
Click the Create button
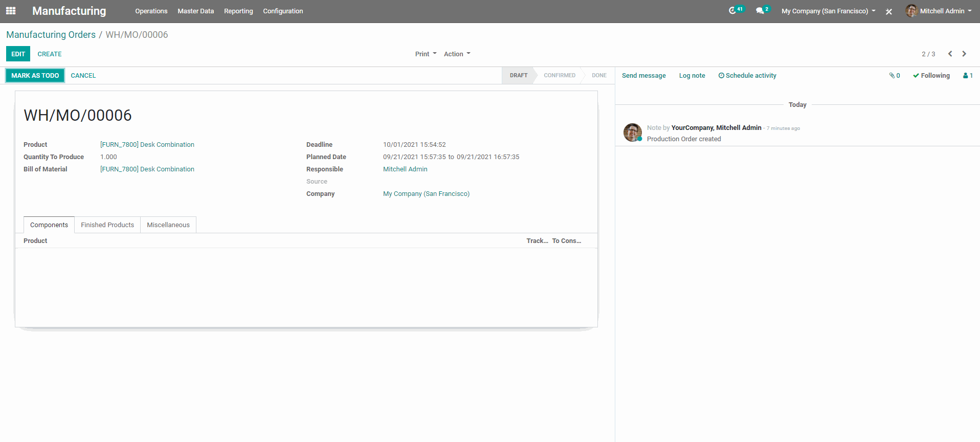tap(50, 54)
